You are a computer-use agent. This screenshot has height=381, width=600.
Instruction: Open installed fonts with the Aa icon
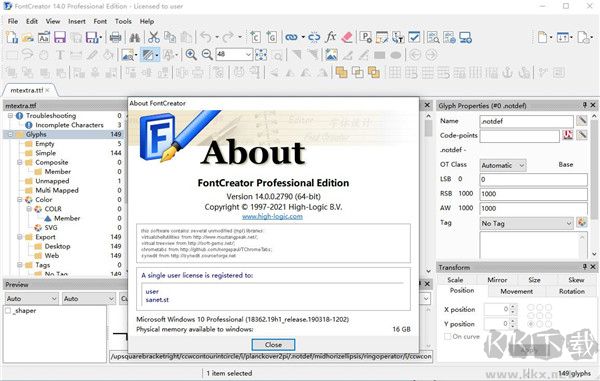[x=44, y=37]
